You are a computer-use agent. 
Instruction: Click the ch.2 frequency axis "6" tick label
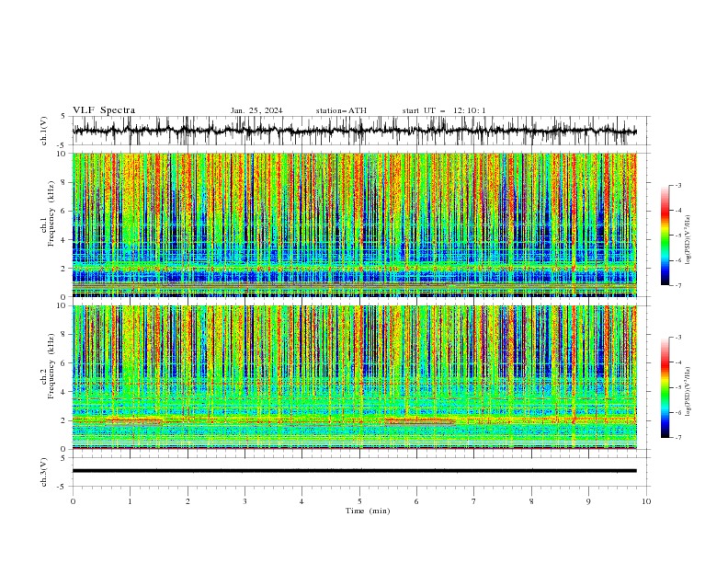click(65, 363)
